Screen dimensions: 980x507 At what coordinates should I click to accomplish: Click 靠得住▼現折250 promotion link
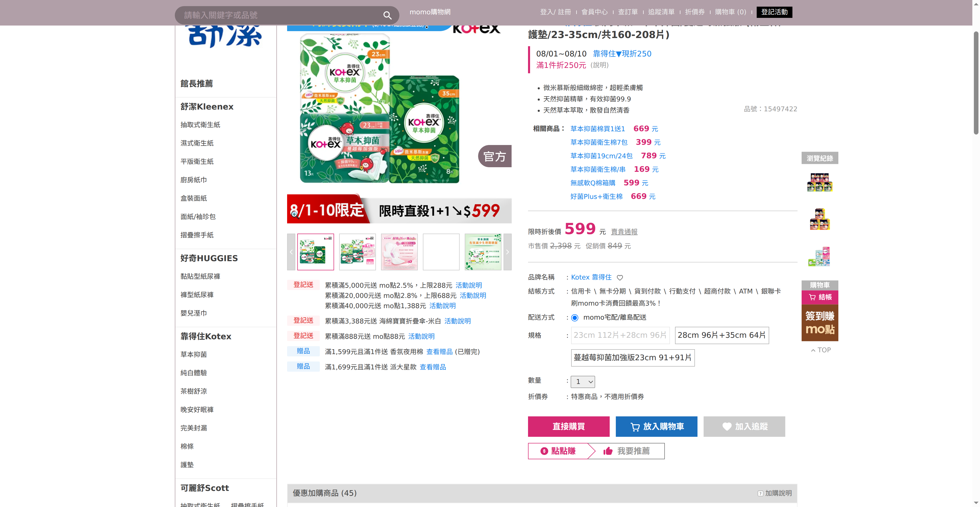tap(622, 54)
